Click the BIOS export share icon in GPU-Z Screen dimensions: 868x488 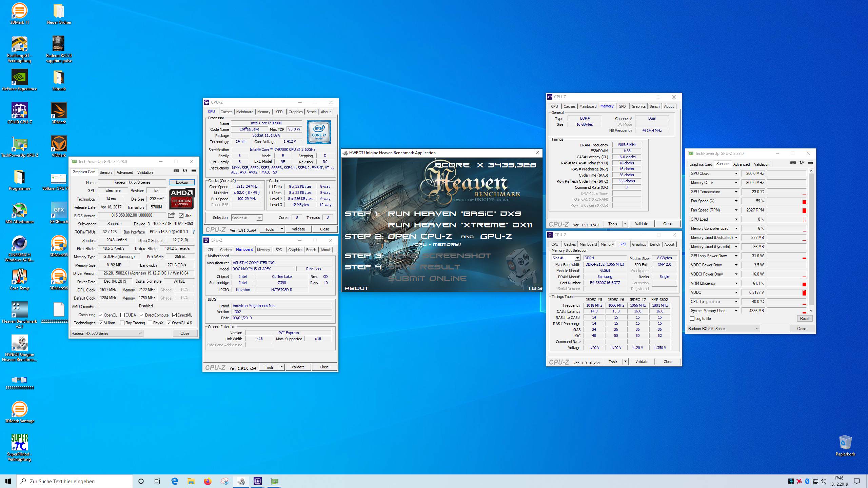[172, 215]
